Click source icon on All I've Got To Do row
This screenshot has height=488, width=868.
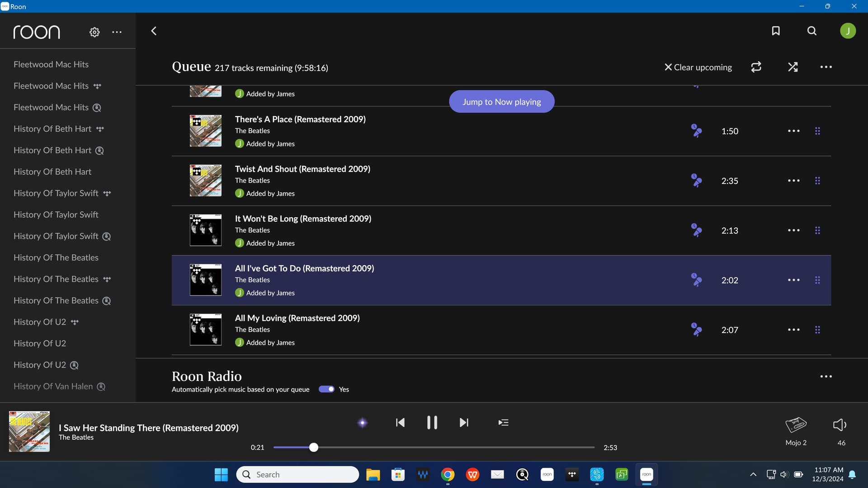pyautogui.click(x=696, y=280)
